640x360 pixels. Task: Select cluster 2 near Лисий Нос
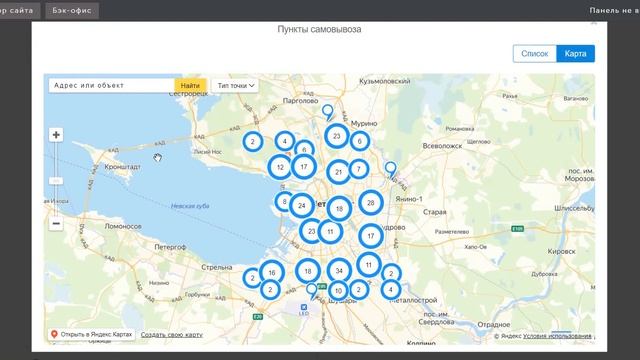pyautogui.click(x=253, y=142)
